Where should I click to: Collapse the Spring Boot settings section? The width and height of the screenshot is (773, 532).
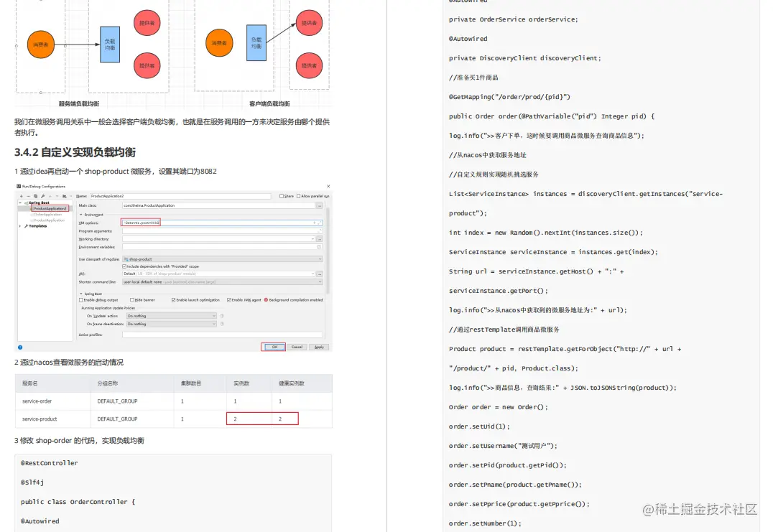[x=81, y=294]
